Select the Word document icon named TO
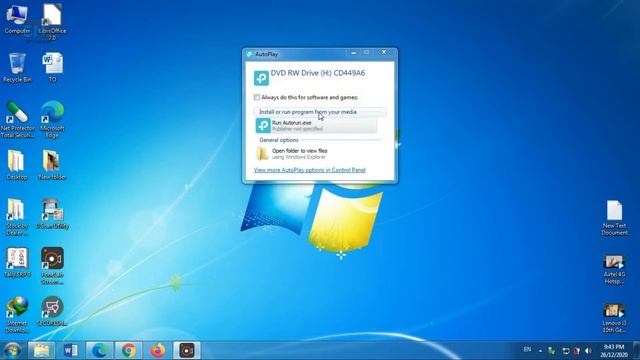 52,68
